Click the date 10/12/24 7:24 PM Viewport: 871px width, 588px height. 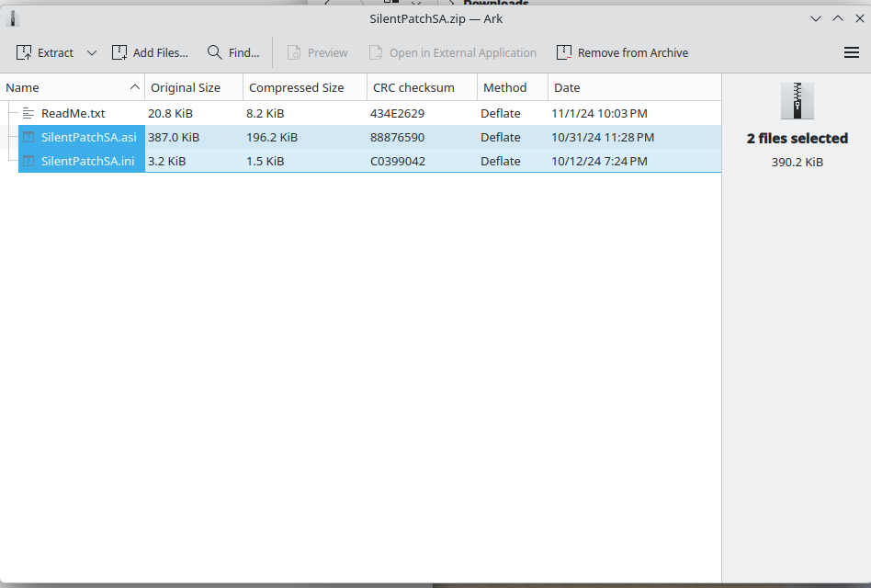(599, 161)
